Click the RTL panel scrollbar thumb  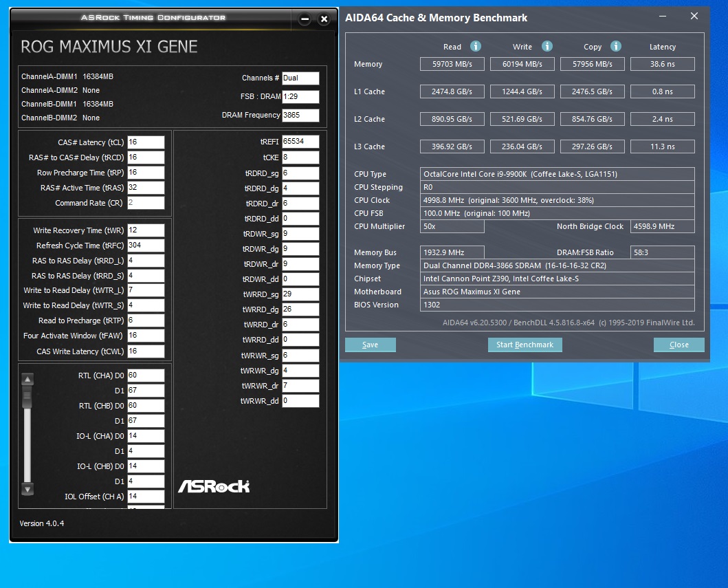(27, 397)
